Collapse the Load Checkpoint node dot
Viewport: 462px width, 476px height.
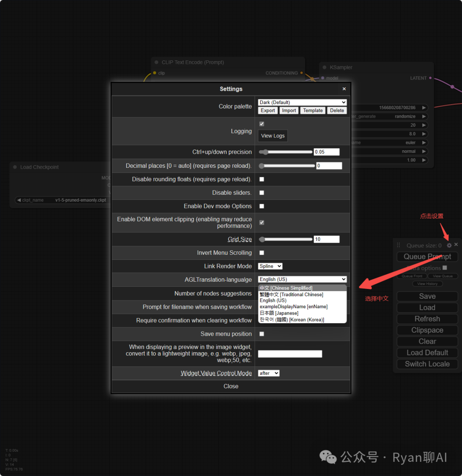coord(15,167)
